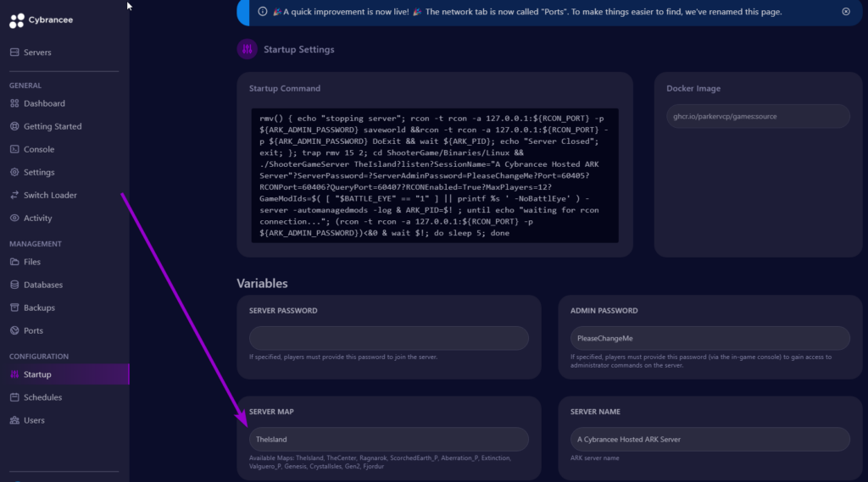The height and width of the screenshot is (482, 868).
Task: Click the SERVER NAME label
Action: pos(595,412)
